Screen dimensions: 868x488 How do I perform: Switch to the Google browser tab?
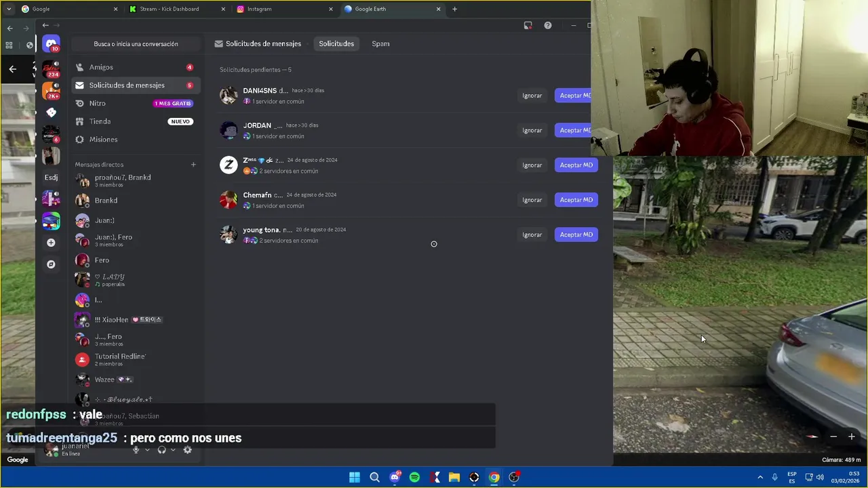[x=68, y=9]
